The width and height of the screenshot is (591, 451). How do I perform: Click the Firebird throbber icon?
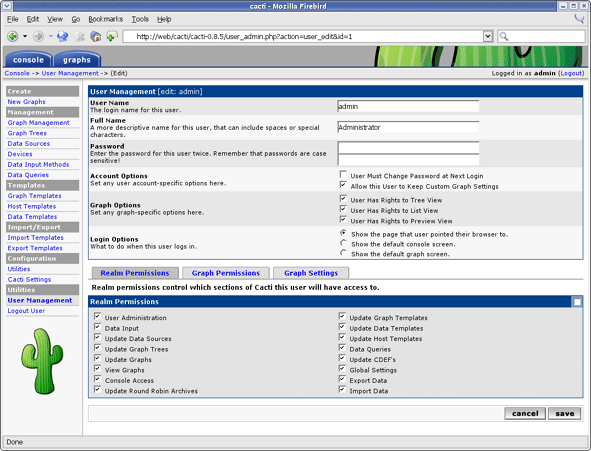click(x=579, y=18)
